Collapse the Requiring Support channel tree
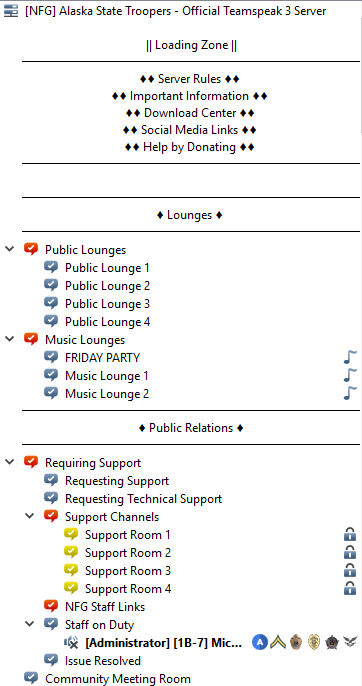The width and height of the screenshot is (362, 686). pyautogui.click(x=10, y=462)
